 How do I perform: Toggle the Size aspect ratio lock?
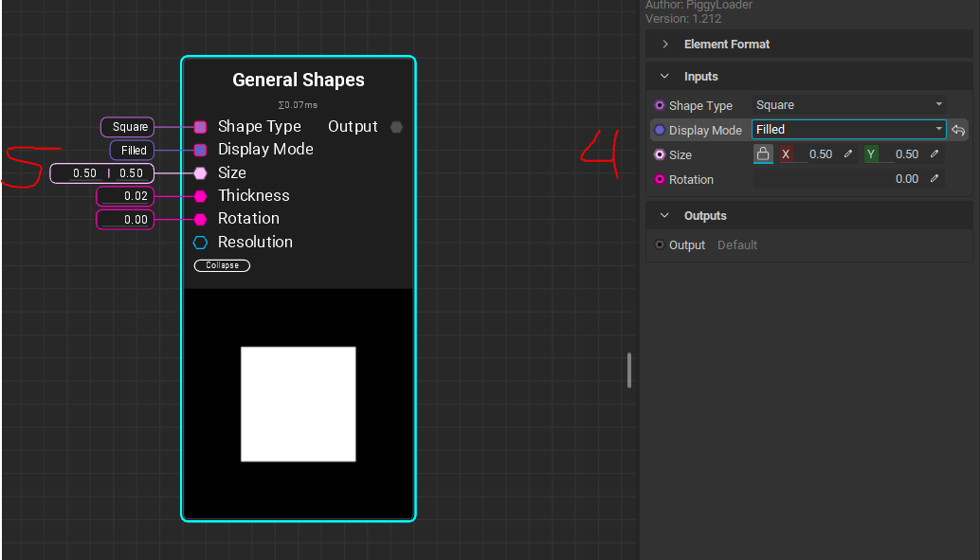(763, 154)
